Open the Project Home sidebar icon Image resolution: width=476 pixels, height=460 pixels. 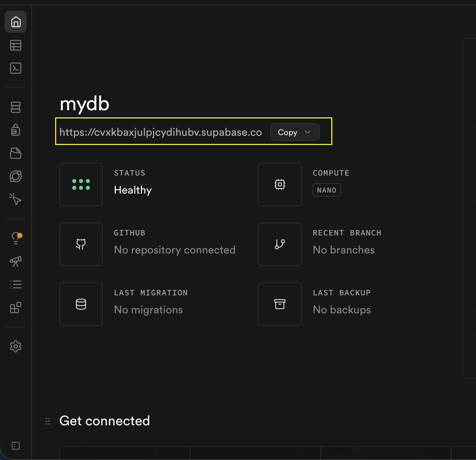[x=16, y=22]
